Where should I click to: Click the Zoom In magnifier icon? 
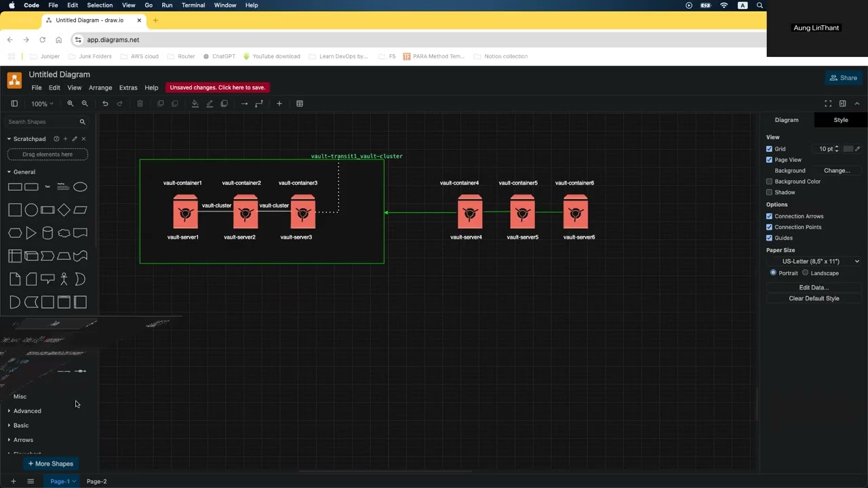pos(70,104)
